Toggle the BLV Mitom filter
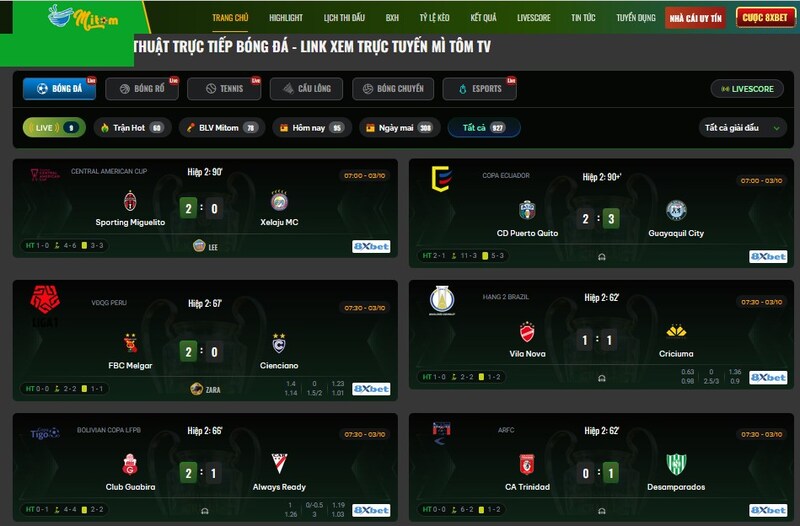This screenshot has height=526, width=800. 222,128
